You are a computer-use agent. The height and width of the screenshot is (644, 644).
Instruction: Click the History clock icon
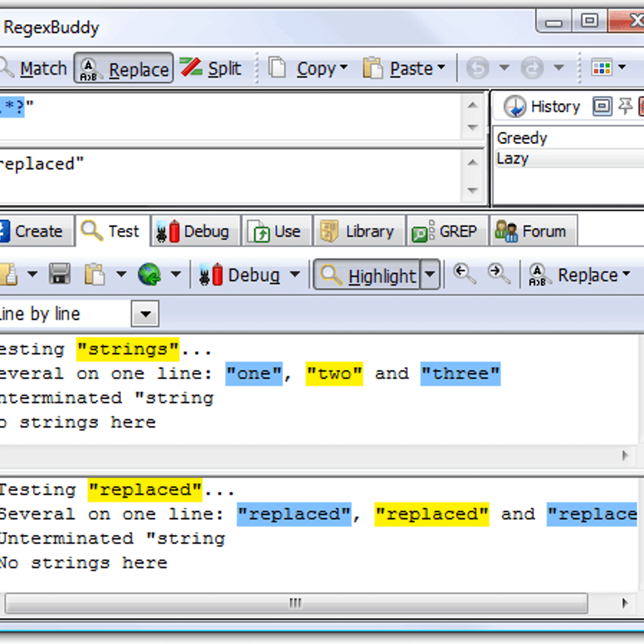(515, 107)
